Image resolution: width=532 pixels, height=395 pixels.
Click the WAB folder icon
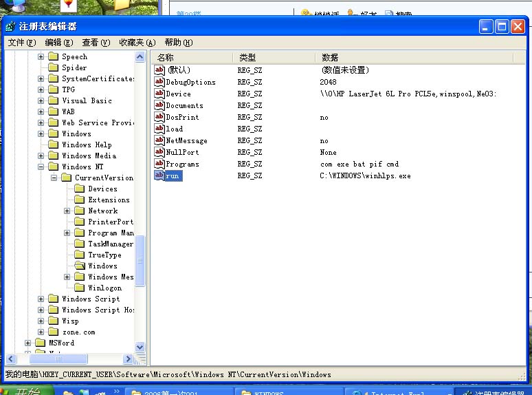[53, 111]
